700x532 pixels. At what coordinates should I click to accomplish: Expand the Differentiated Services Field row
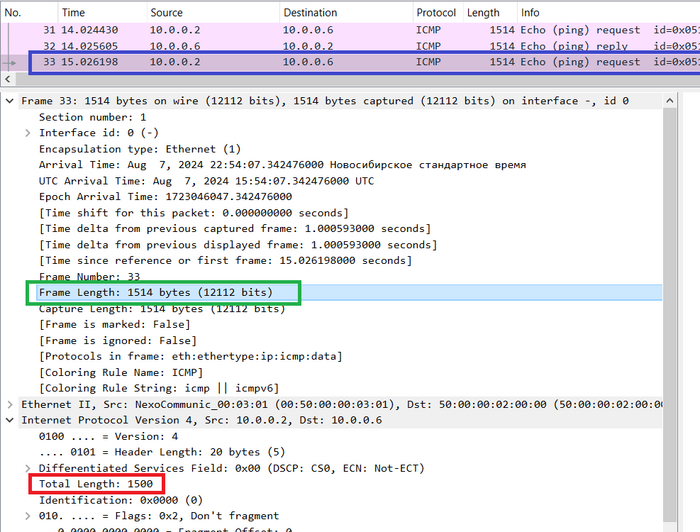pyautogui.click(x=28, y=468)
